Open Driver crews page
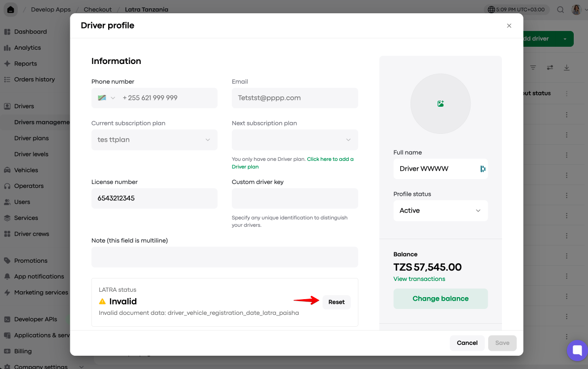This screenshot has height=369, width=588. [31, 234]
